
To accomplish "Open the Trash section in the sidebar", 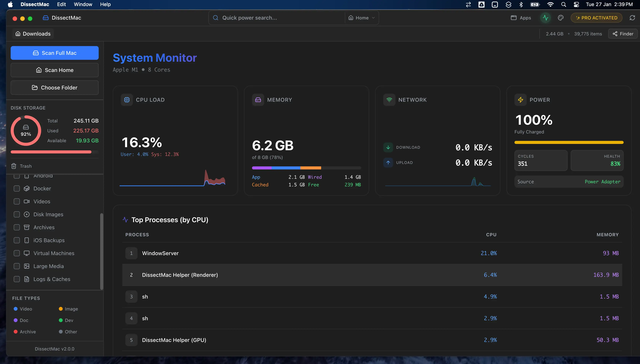I will (x=25, y=166).
